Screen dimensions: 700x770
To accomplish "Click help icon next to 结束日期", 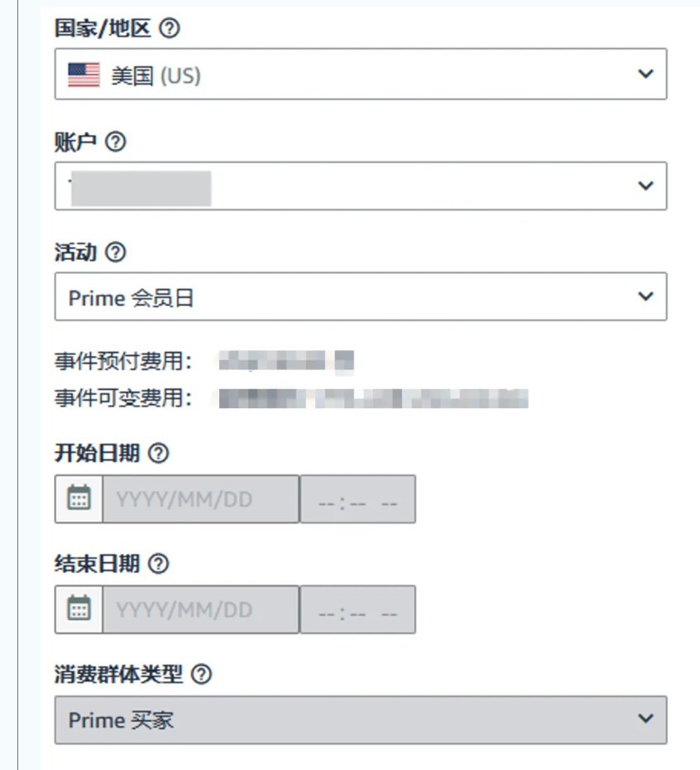I will (159, 565).
